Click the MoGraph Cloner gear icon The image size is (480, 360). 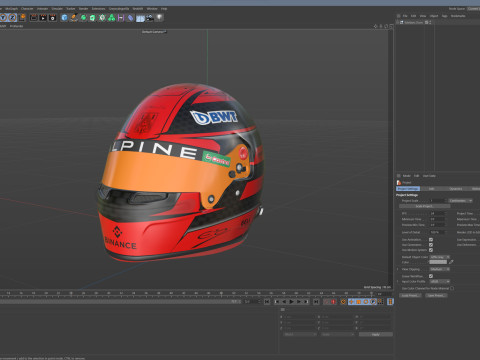coord(102,18)
